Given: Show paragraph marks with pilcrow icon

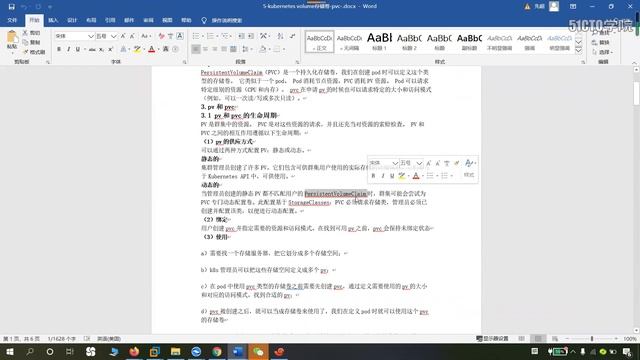Looking at the screenshot, I should coord(293,36).
